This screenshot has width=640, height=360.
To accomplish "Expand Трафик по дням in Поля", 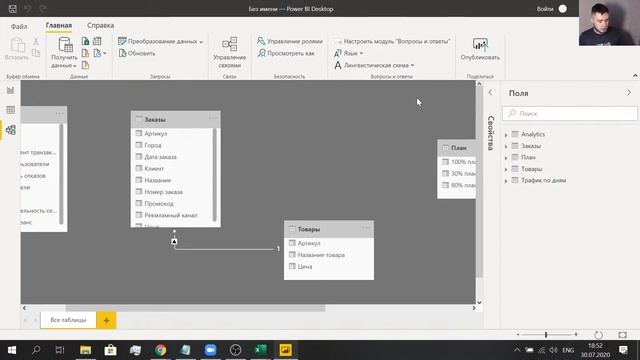I will click(506, 181).
